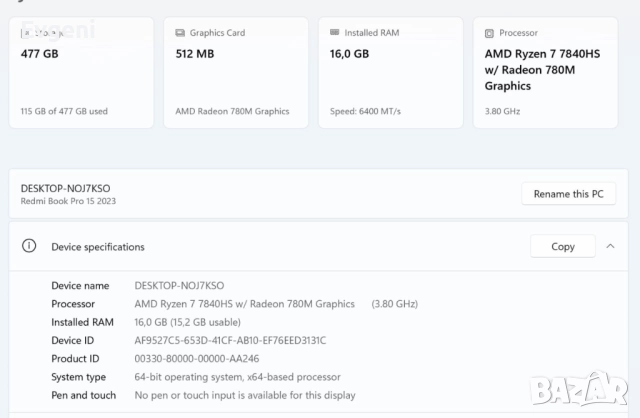Select the AMD Ryzen 7 7840HS processor card title
This screenshot has width=640, height=418.
coord(542,70)
